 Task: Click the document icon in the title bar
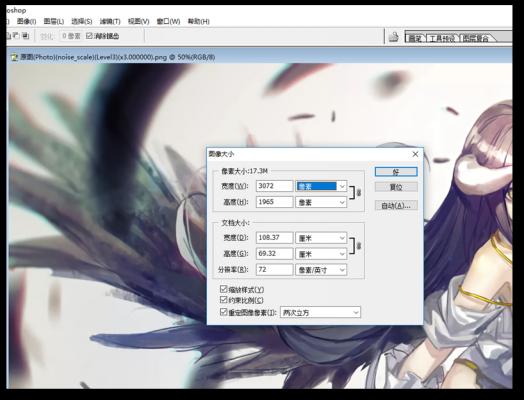coord(14,57)
